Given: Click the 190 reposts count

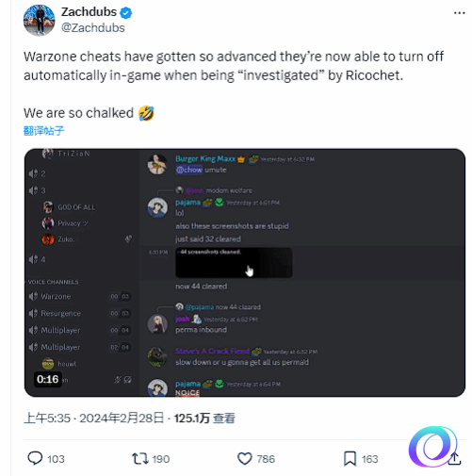Looking at the screenshot, I should pos(161,459).
